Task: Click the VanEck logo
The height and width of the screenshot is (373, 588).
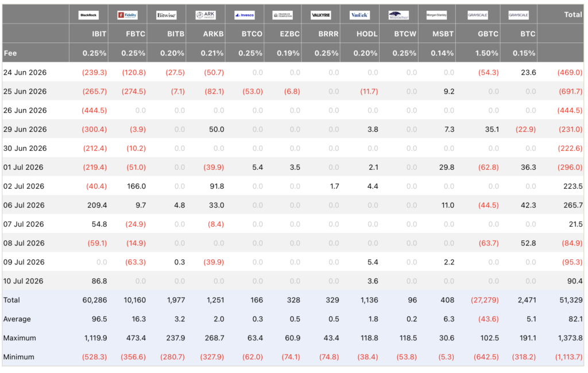Action: point(359,15)
